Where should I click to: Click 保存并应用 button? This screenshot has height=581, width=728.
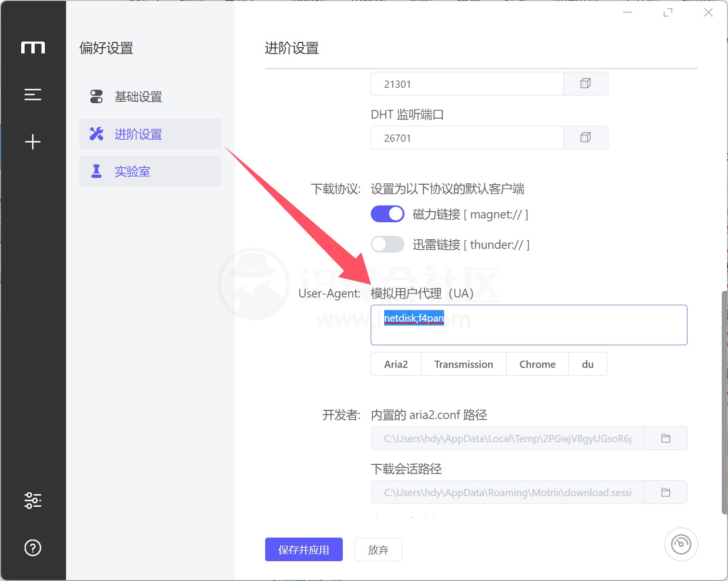tap(304, 550)
